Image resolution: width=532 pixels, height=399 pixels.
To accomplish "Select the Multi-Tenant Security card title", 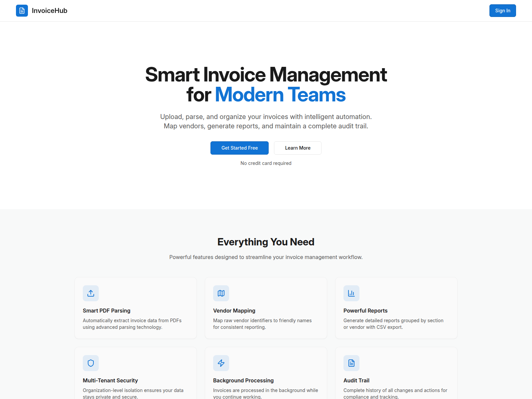I will 110,380.
